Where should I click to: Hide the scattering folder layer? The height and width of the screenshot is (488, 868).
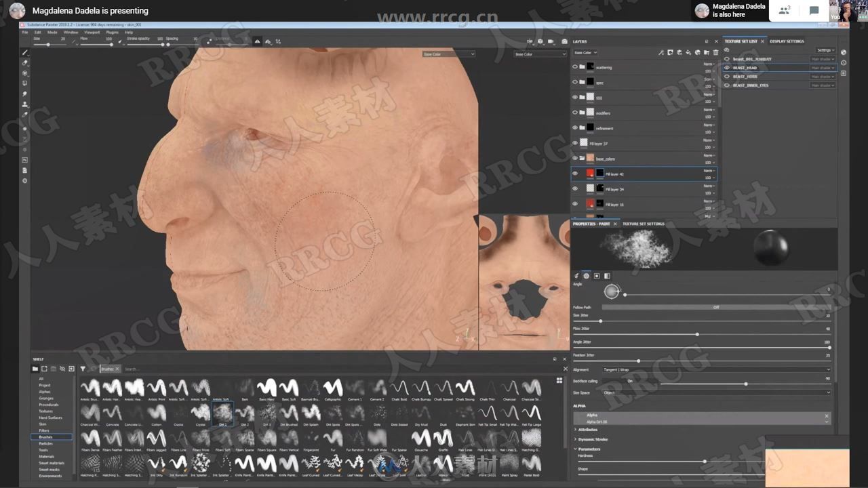[x=574, y=66]
